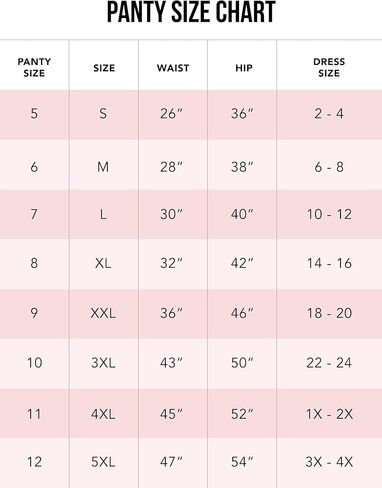The image size is (382, 488).
Task: Click the 30" waist value
Action: click(171, 214)
